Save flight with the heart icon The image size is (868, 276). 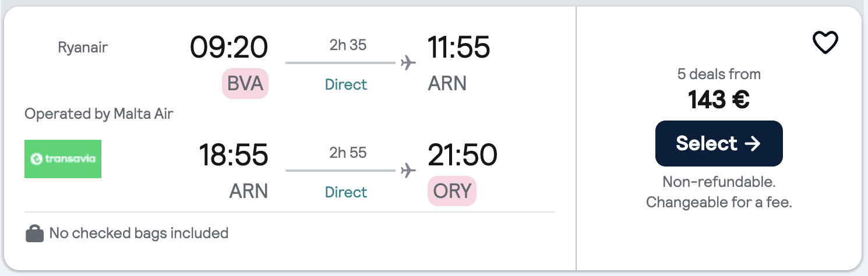pos(825,43)
